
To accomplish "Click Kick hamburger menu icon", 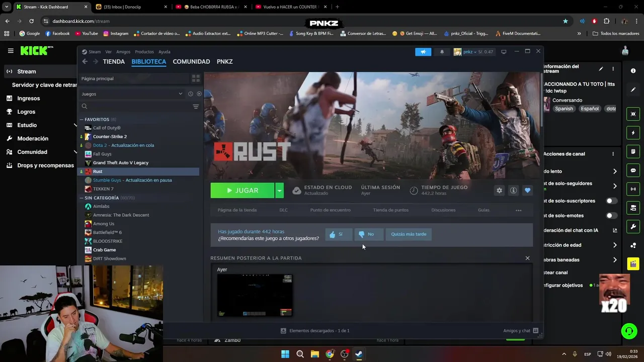I will (x=11, y=51).
